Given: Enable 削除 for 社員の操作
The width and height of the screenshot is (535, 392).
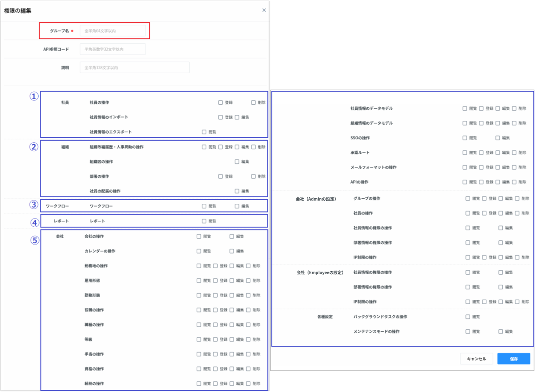Looking at the screenshot, I should coord(253,103).
